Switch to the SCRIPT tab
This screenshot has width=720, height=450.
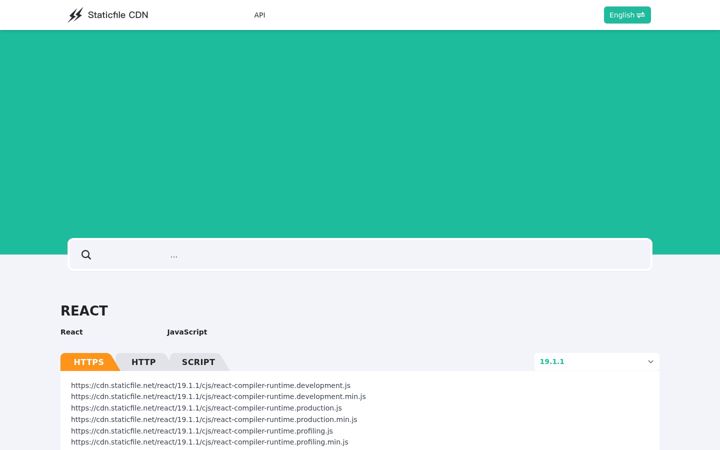[198, 362]
